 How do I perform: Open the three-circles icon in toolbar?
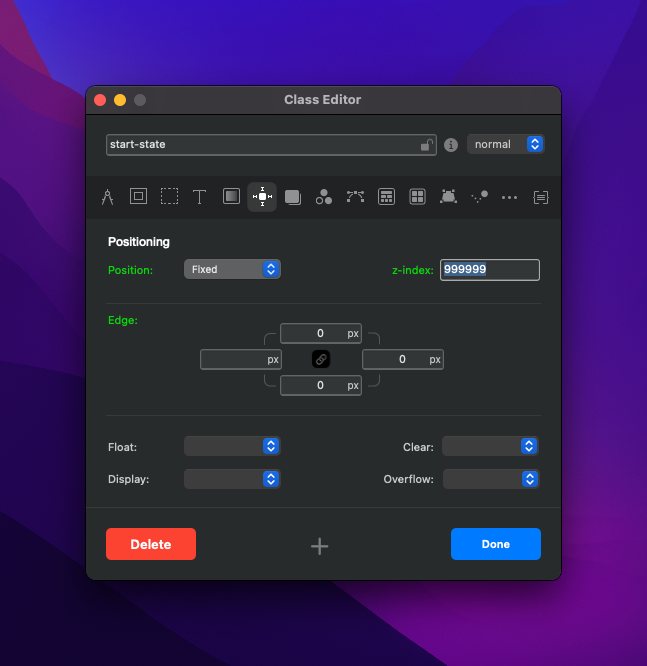pyautogui.click(x=324, y=197)
